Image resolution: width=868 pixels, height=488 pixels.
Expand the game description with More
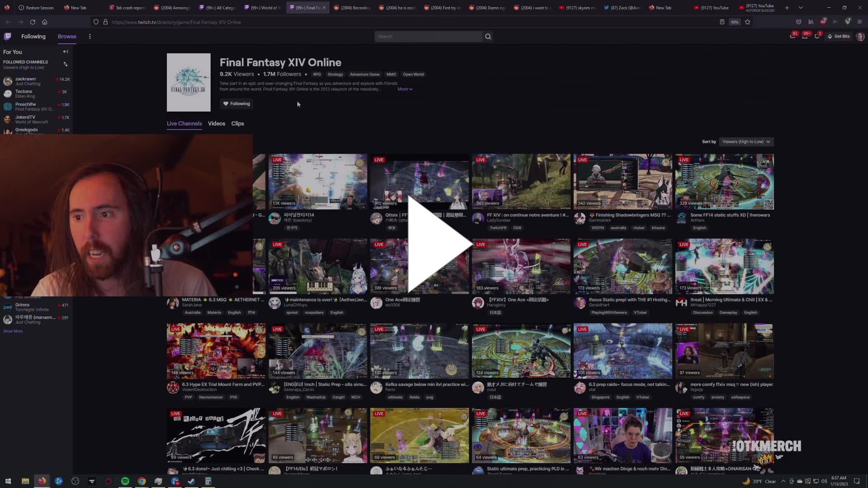coord(404,89)
